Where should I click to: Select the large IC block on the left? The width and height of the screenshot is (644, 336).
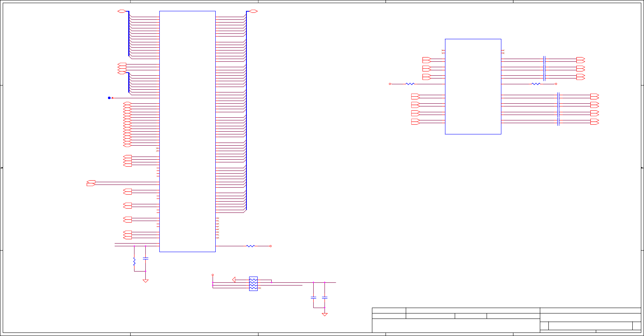(x=187, y=131)
